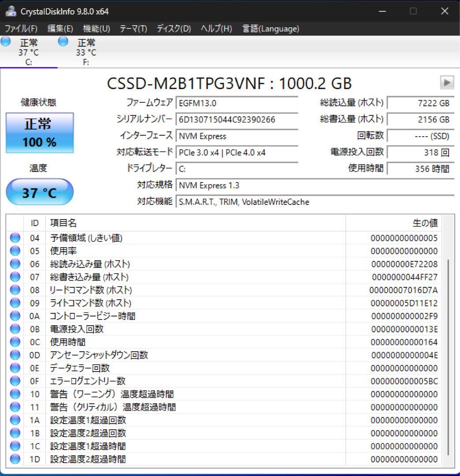Screen dimensions: 460x476
Task: Click the status orb for row 0A コントローラービジー時間
Action: [15, 316]
